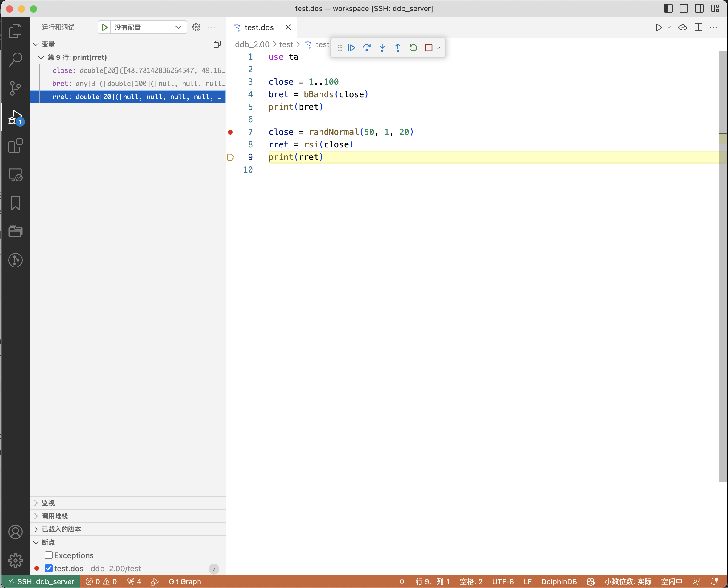
Task: Uncheck the test.dos breakpoint checkbox
Action: click(48, 568)
